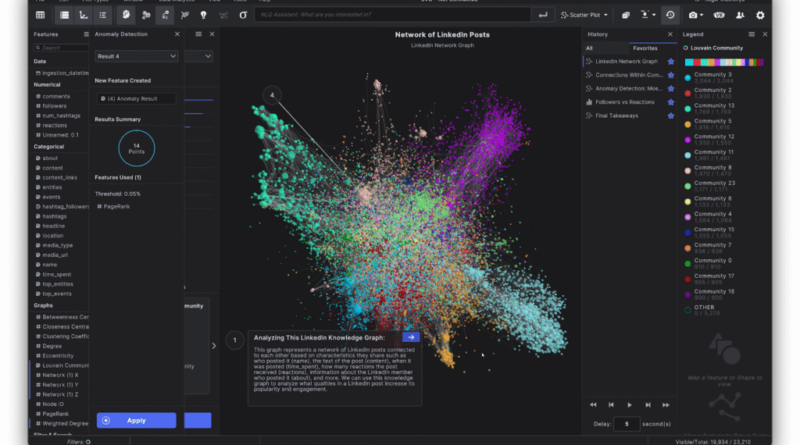The image size is (800, 445).
Task: Toggle the Features list panel toolbar icon
Action: coord(64,15)
